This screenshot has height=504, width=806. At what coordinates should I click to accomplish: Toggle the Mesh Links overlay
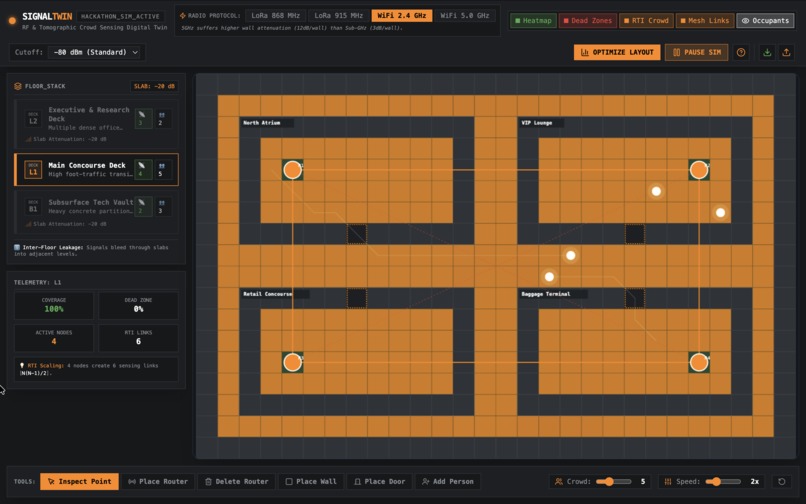[705, 21]
